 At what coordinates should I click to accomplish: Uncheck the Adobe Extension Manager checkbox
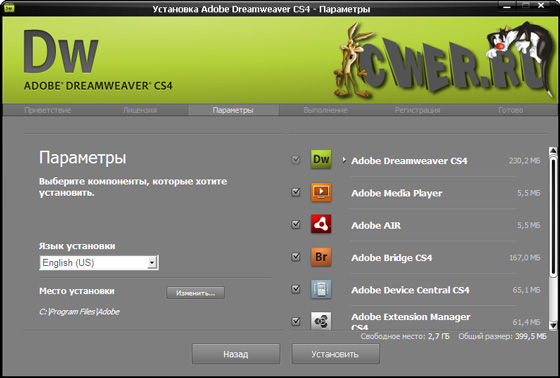[296, 321]
